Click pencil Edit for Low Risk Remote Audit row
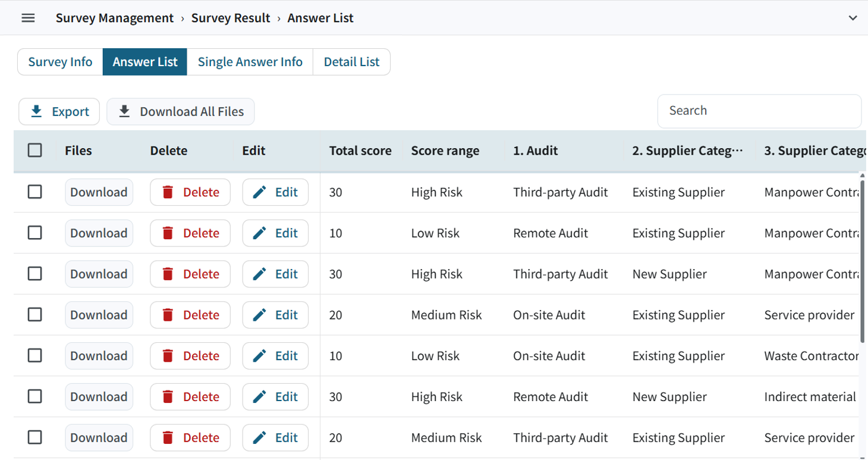868x460 pixels. [x=275, y=233]
